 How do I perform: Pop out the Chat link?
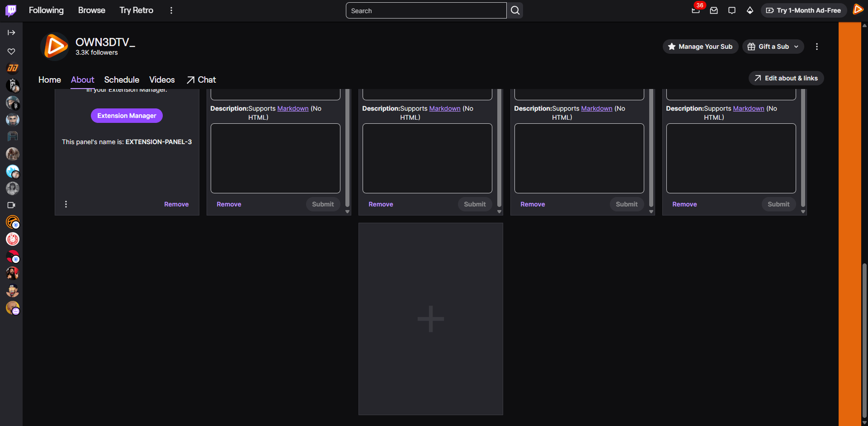pos(201,80)
